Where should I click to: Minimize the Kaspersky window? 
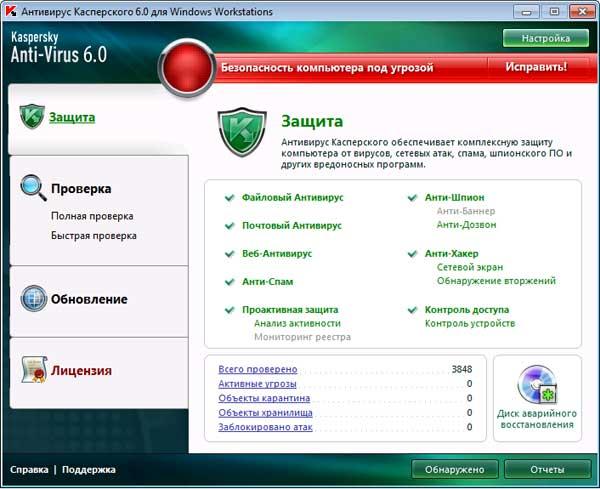pos(527,12)
